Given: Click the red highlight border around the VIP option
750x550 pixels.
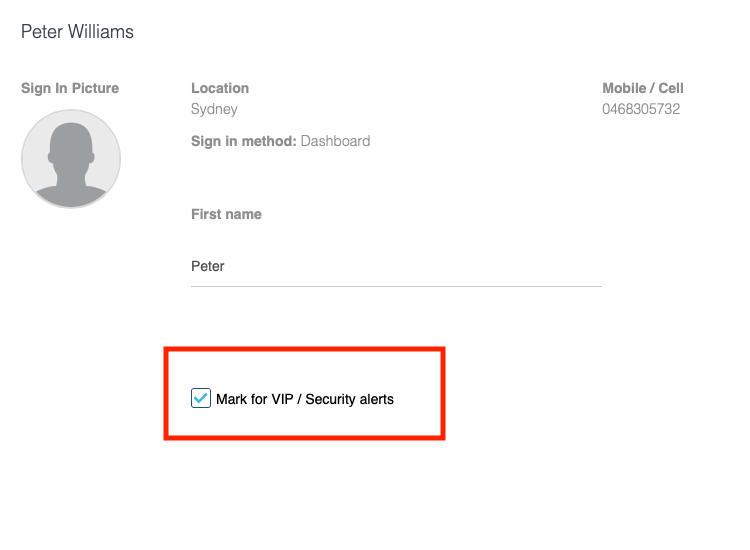Looking at the screenshot, I should click(304, 350).
